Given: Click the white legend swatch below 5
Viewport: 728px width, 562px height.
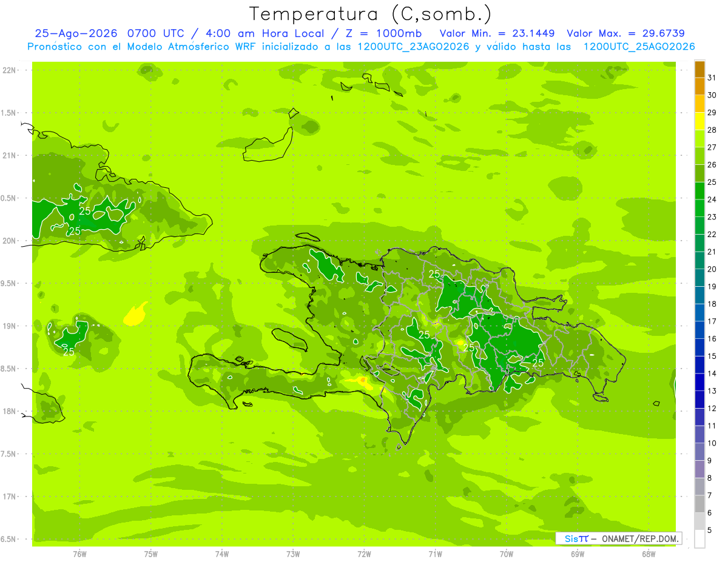Looking at the screenshot, I should (699, 539).
